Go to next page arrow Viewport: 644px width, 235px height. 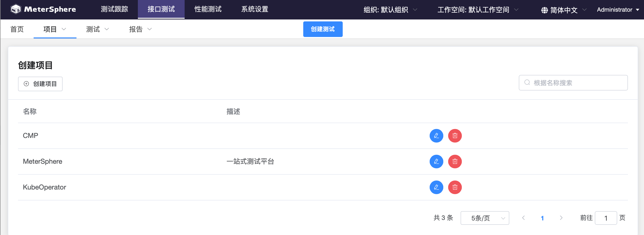561,218
